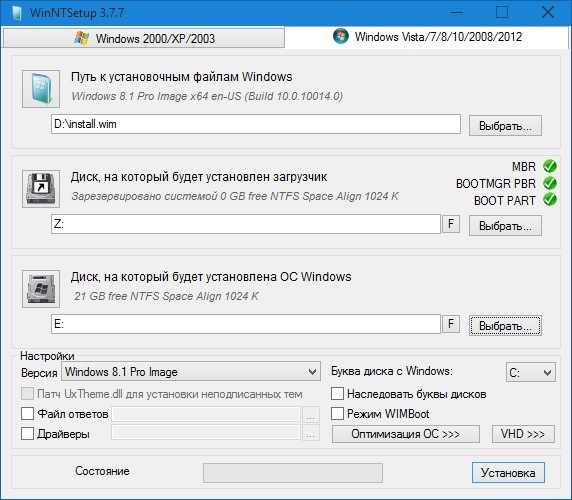Check the Наследовать буквы дисков option

(x=337, y=394)
